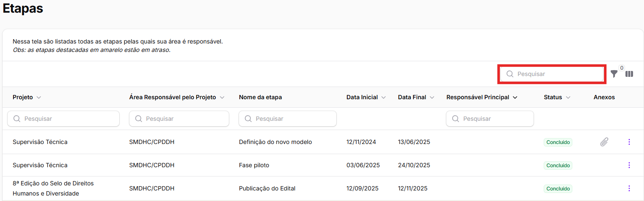Open actions menu for Definição do novo modelo row

click(629, 142)
